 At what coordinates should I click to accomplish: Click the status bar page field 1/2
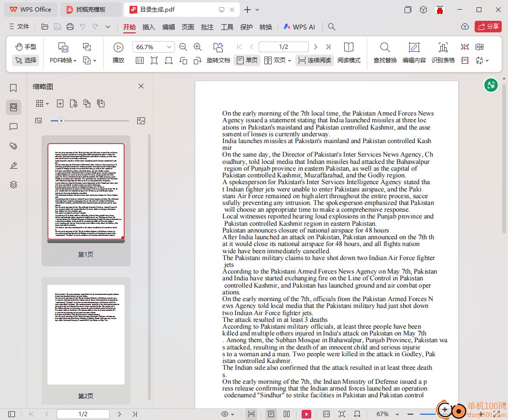83,414
